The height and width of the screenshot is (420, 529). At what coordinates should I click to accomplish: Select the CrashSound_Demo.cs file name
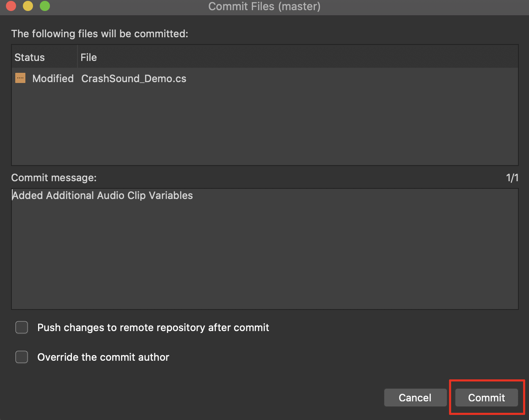pos(134,79)
